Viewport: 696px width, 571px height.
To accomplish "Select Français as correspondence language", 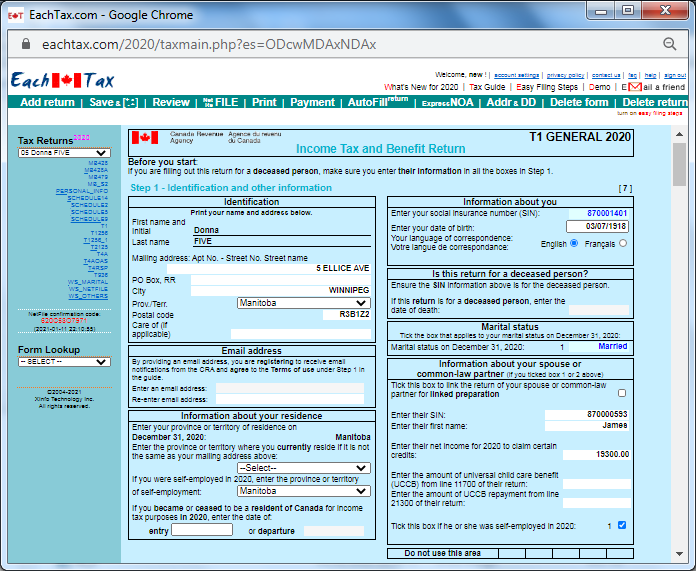I will click(x=623, y=243).
